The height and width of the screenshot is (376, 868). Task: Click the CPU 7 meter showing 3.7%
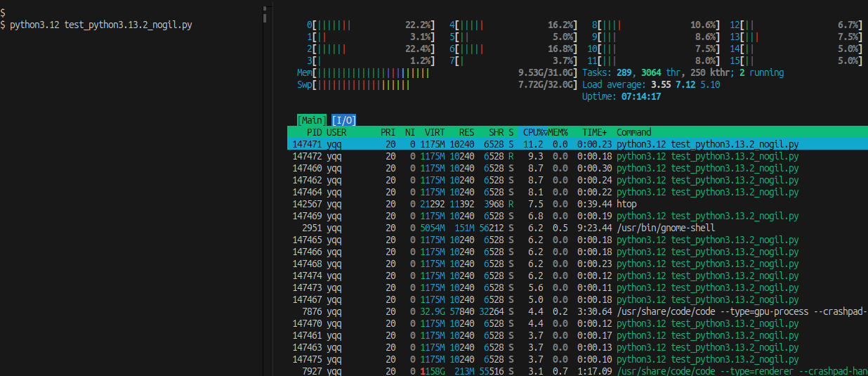(514, 60)
